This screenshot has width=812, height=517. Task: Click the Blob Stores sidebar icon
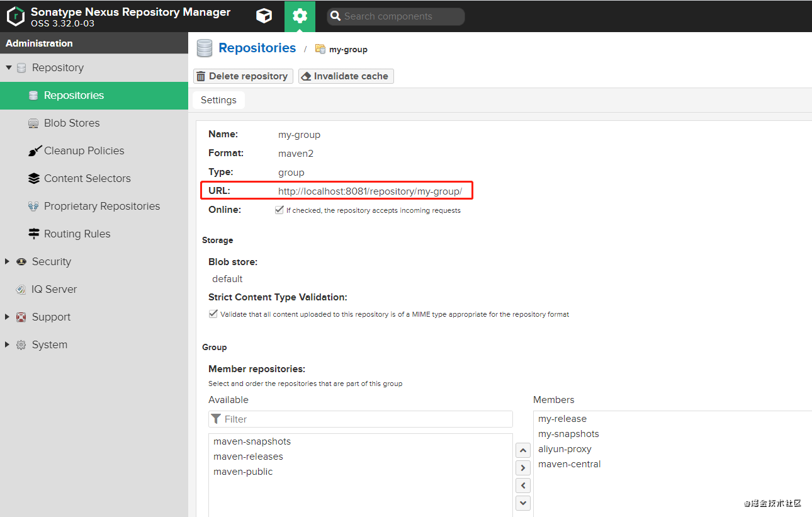point(34,123)
